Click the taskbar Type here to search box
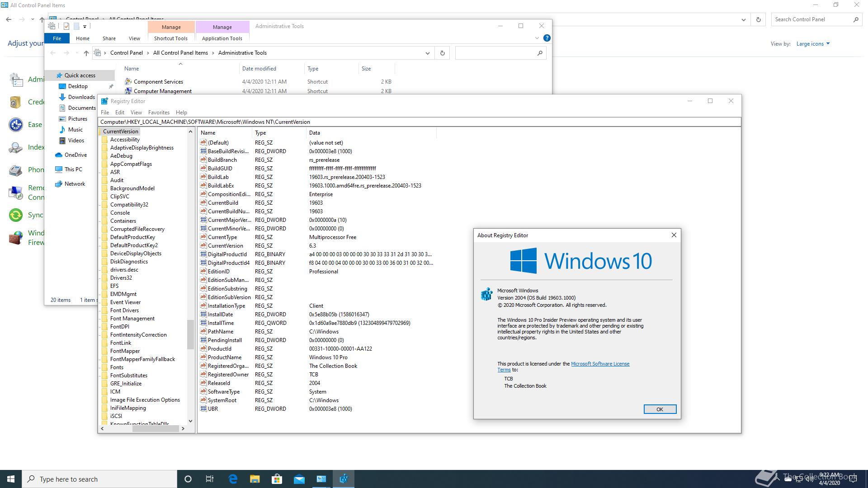The image size is (868, 488). [x=99, y=479]
